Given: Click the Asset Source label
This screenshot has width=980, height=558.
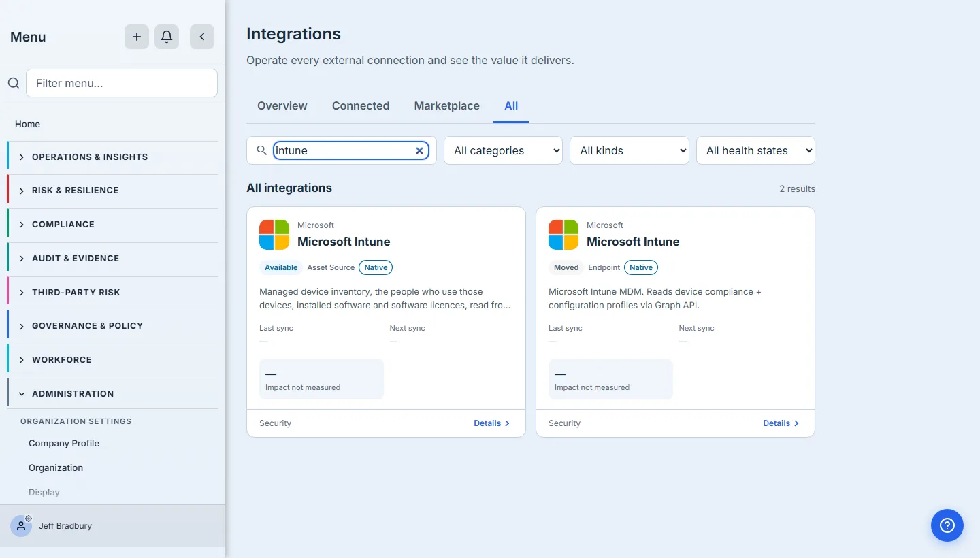Looking at the screenshot, I should [331, 267].
